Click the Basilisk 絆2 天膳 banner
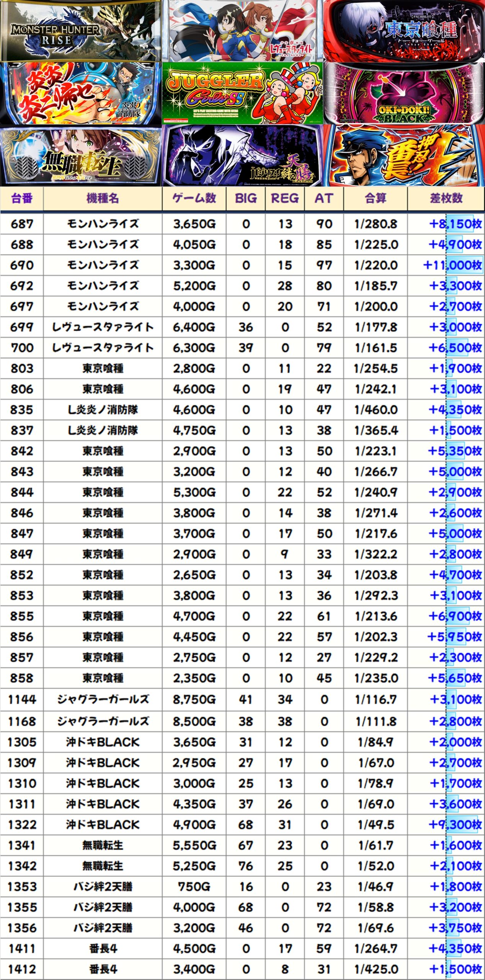The image size is (485, 980). click(242, 156)
